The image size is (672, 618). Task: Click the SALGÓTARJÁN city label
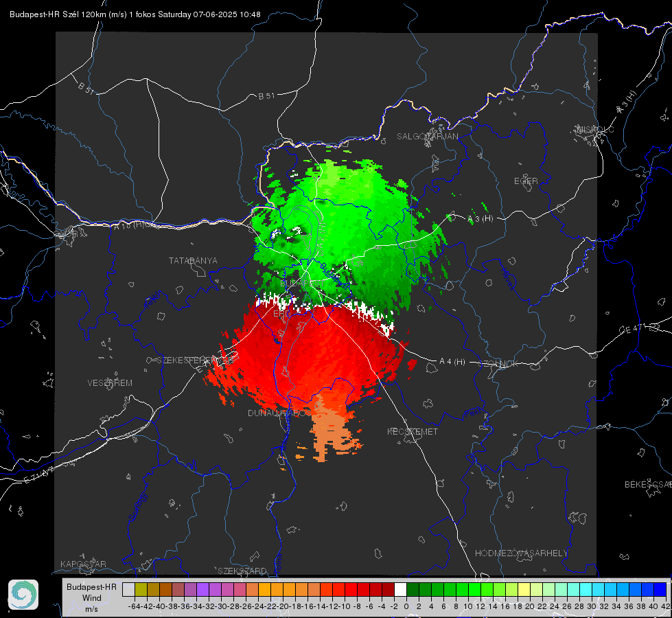pyautogui.click(x=427, y=137)
